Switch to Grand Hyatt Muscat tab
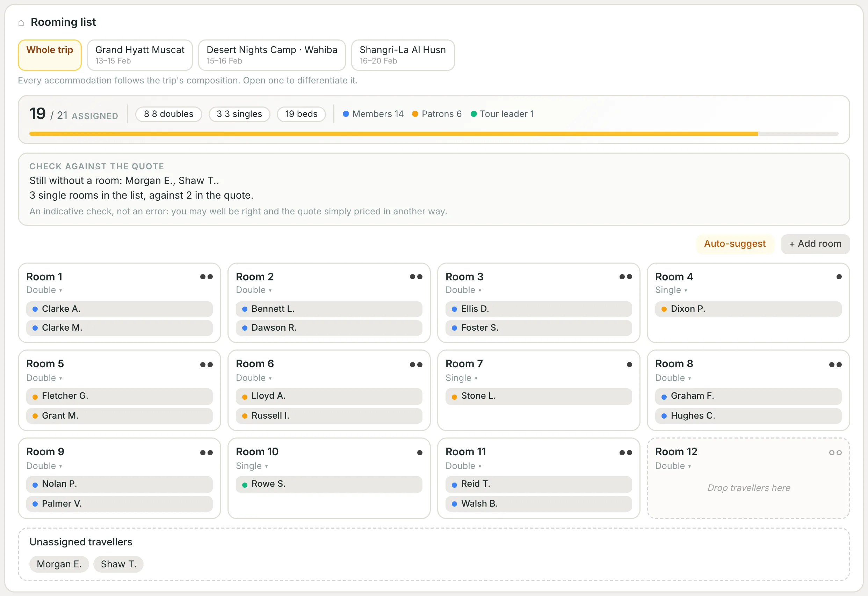 coord(140,55)
